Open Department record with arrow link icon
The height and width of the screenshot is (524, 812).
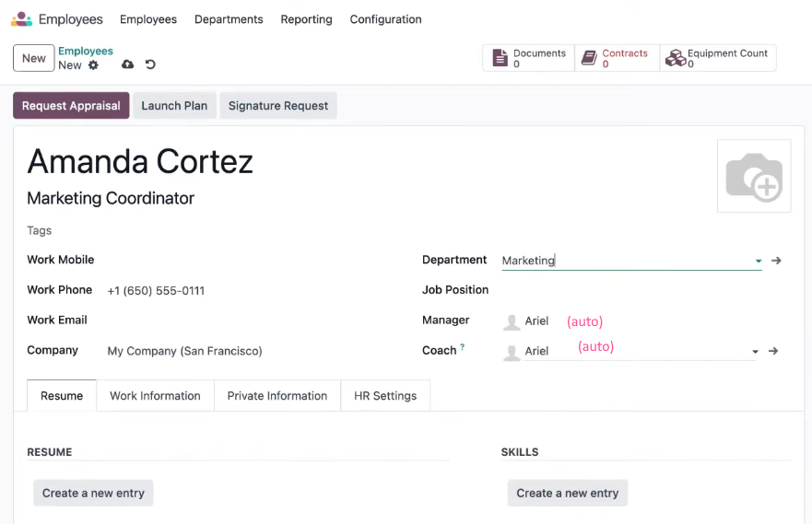coord(776,261)
